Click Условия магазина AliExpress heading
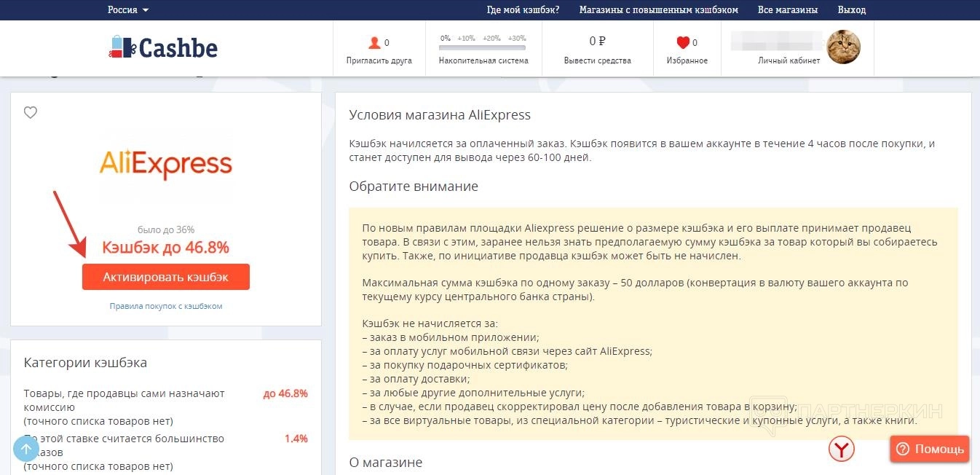980x475 pixels. point(440,115)
